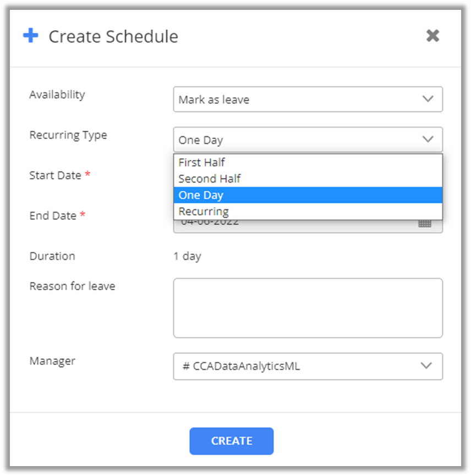
Task: Click the Manager field label
Action: pos(52,361)
